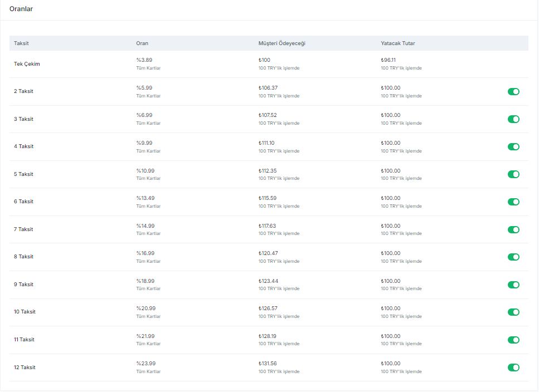
Task: Click the %20.99 rate value
Action: (x=145, y=308)
